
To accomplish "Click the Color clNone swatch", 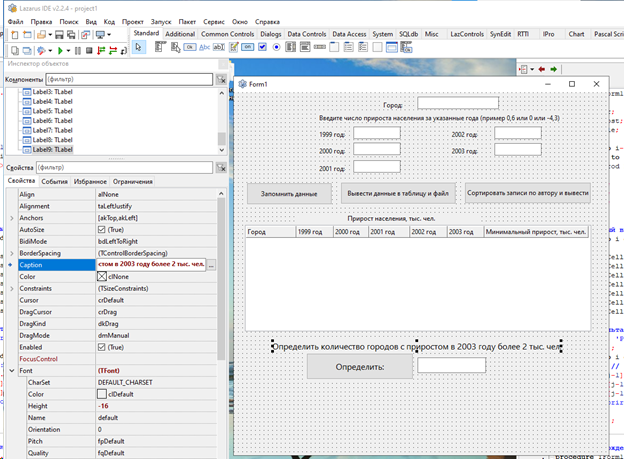I will [102, 276].
